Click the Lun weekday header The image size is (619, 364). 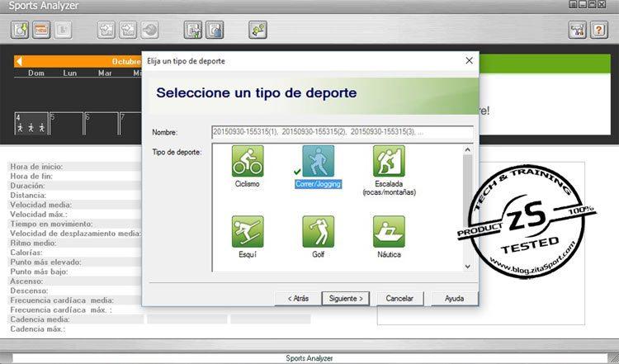(x=70, y=73)
